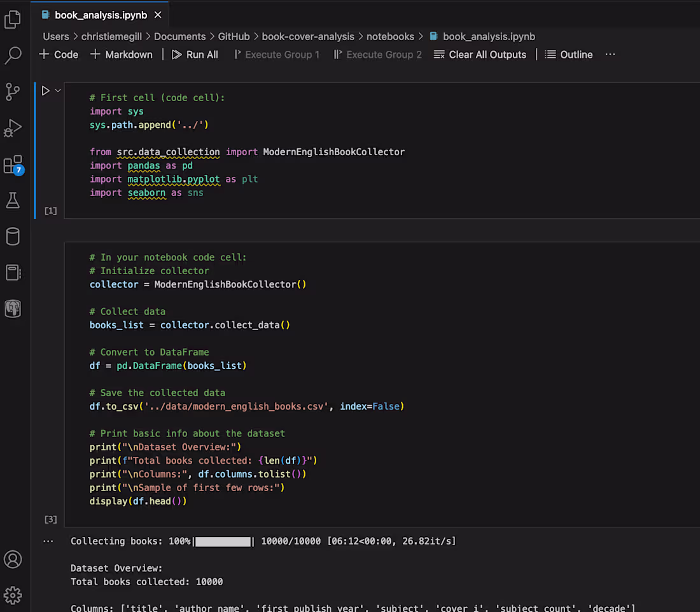
Task: Click the 'Dataset Overview:' output line
Action: (116, 568)
